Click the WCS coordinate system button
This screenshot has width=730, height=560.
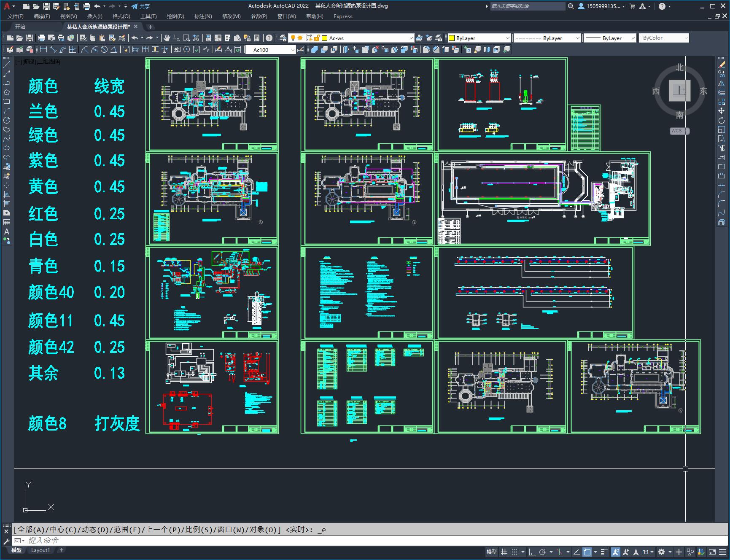pyautogui.click(x=677, y=131)
